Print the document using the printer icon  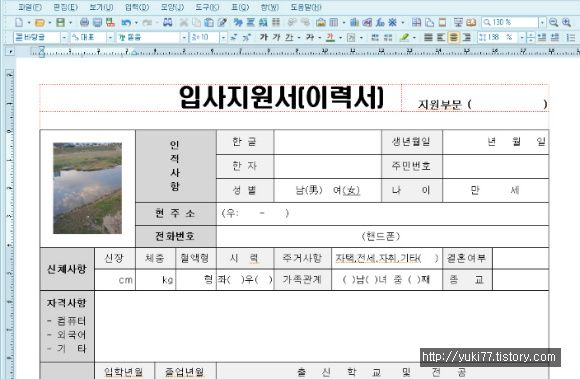(x=84, y=23)
